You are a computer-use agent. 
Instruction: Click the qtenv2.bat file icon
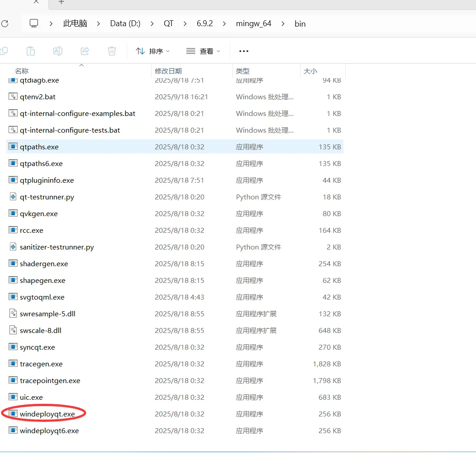pos(13,97)
